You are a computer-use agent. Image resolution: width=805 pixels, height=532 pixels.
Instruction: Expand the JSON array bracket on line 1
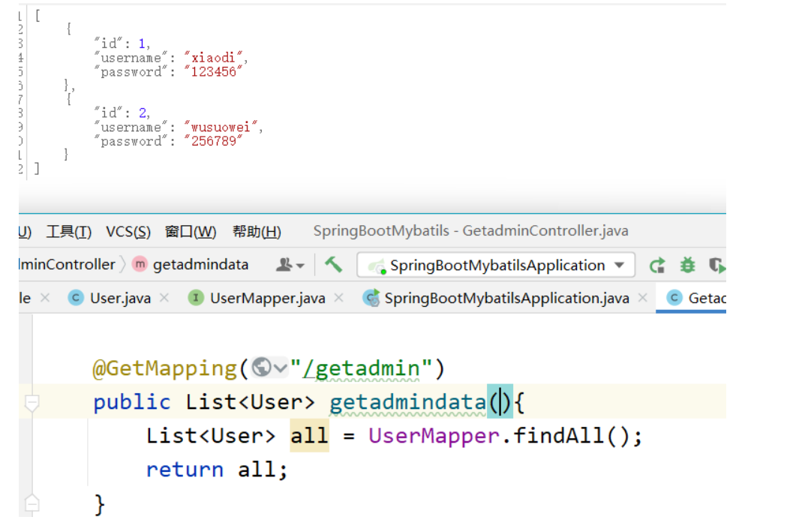[x=38, y=15]
